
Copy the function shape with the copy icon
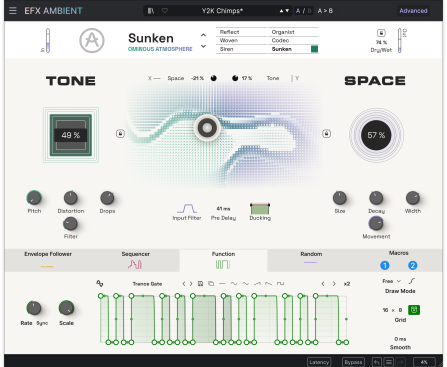(x=211, y=284)
